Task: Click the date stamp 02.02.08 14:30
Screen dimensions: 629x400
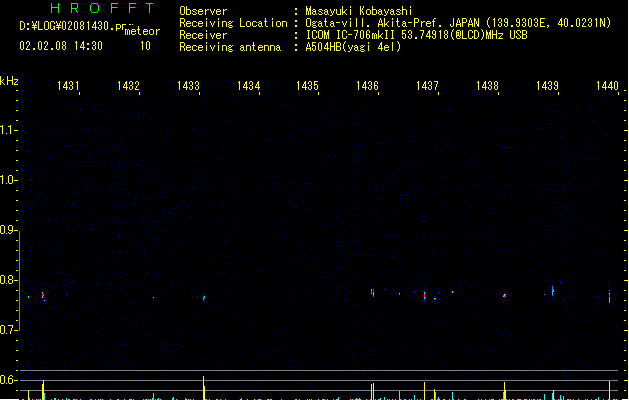Action: (61, 46)
